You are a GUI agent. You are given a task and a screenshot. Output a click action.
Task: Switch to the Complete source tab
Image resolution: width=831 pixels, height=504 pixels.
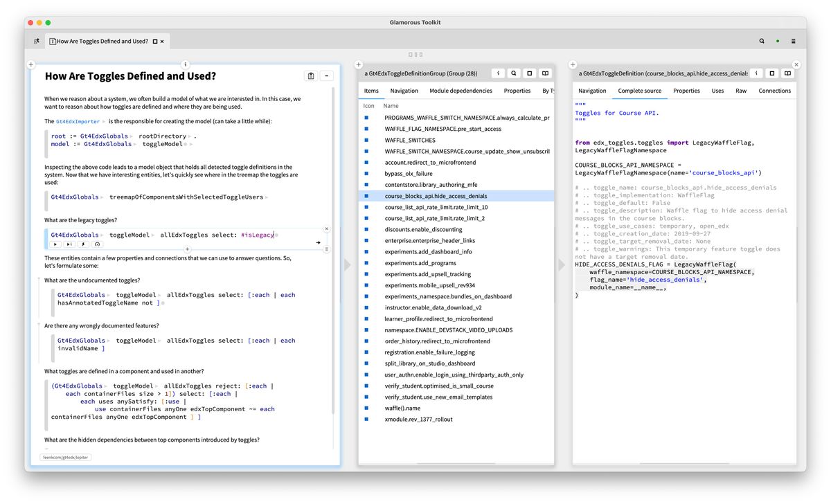640,91
